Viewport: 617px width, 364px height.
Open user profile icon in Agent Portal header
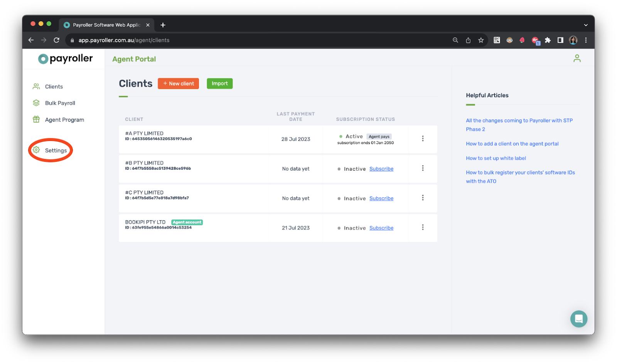click(x=577, y=59)
